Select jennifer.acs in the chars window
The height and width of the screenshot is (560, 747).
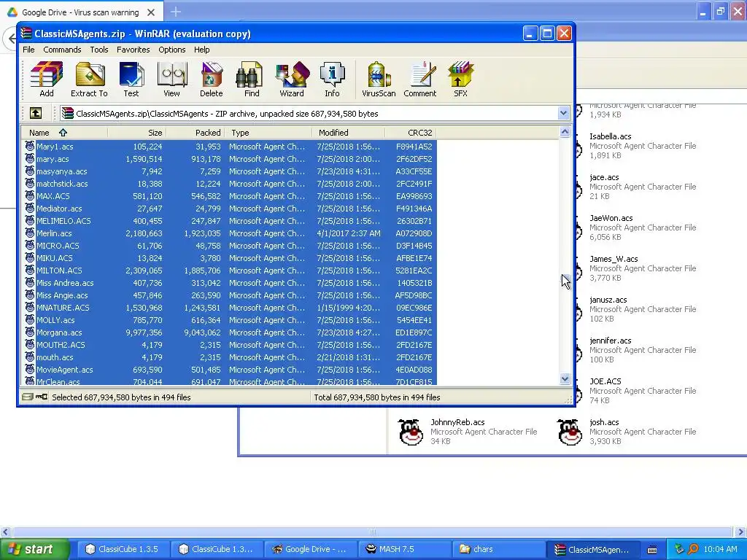[611, 341]
